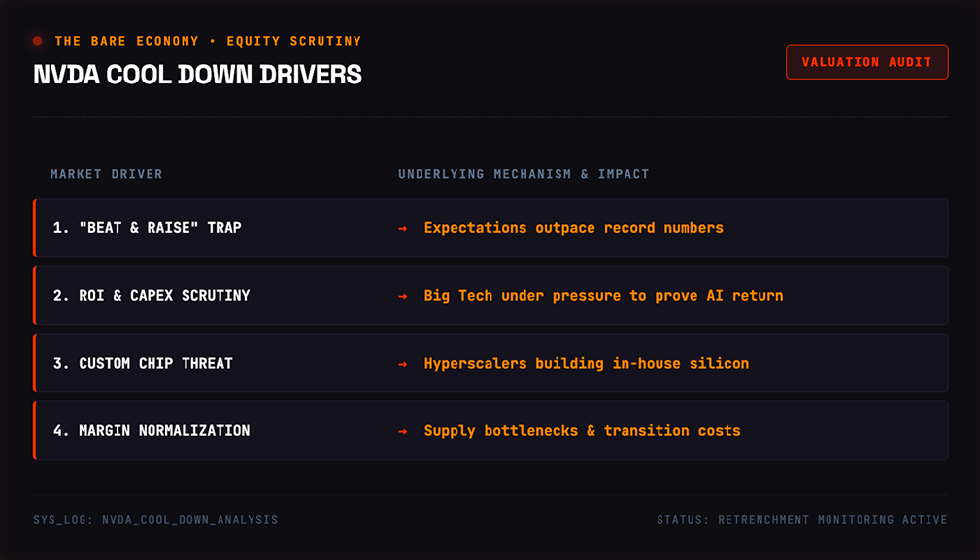Click the red status dot beside header
The image size is (980, 560).
coord(38,41)
